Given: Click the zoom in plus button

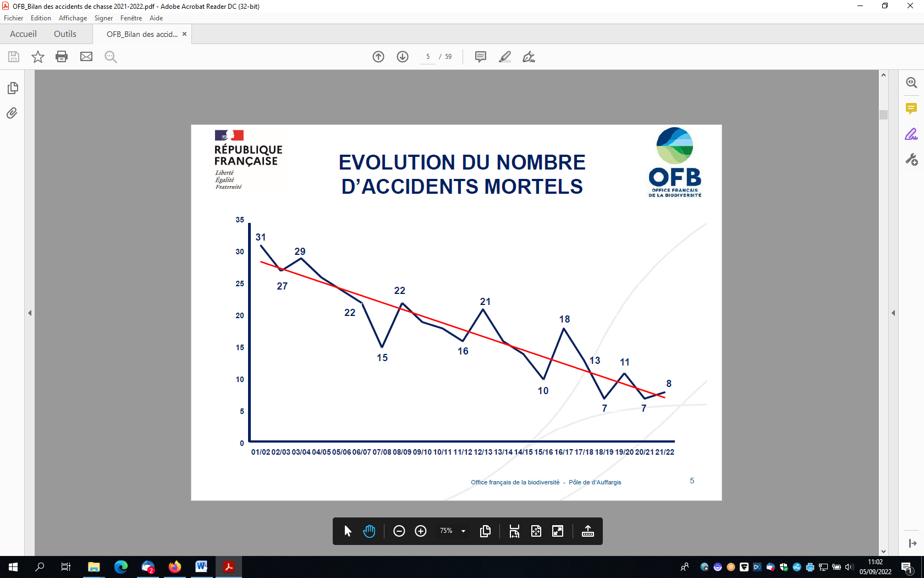Looking at the screenshot, I should [x=421, y=531].
